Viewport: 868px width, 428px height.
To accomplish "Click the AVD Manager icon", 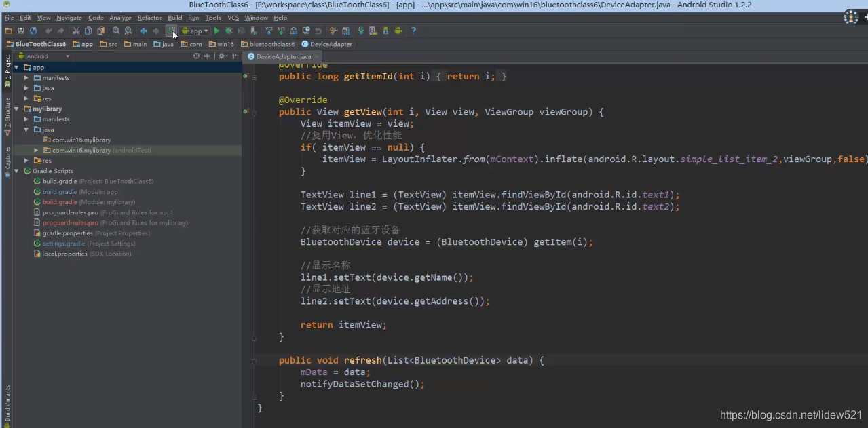I will [372, 31].
